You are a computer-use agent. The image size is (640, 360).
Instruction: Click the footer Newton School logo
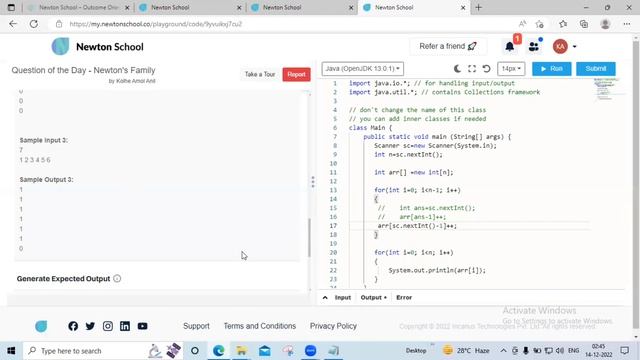point(41,326)
